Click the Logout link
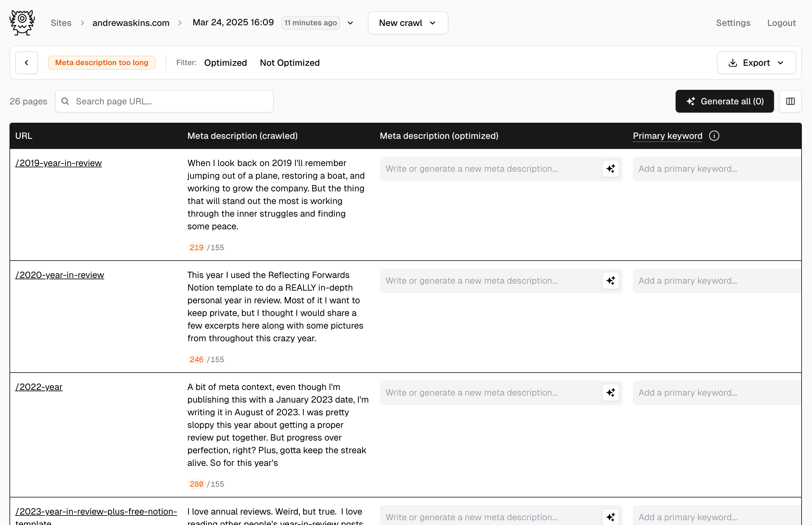 coord(781,23)
